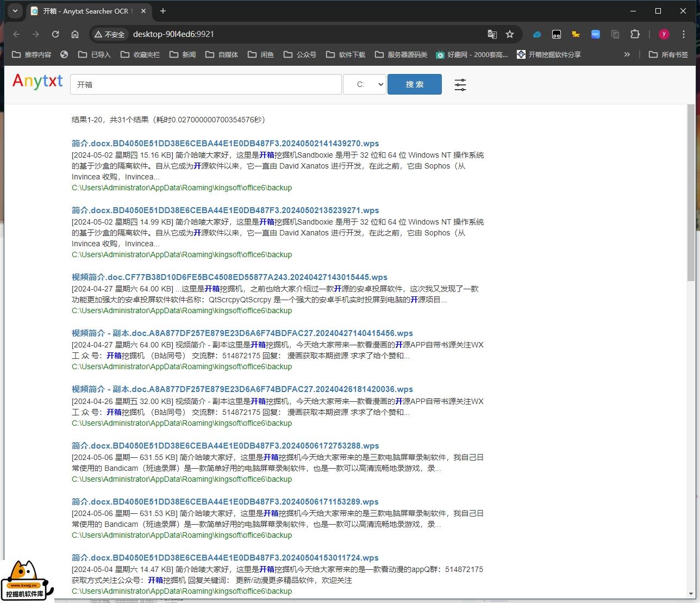Go to the browser home page icon

point(75,34)
